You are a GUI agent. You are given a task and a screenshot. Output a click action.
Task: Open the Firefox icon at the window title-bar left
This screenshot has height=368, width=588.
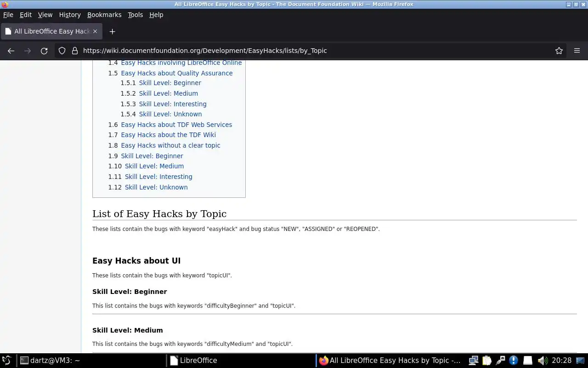[4, 4]
